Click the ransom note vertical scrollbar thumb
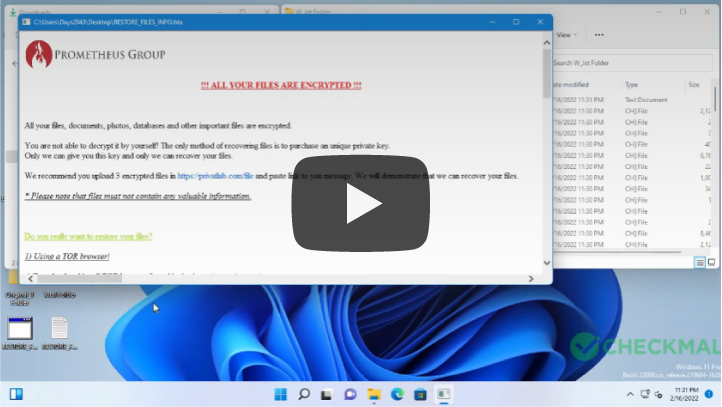Viewport: 722px width, 407px height. [x=547, y=74]
